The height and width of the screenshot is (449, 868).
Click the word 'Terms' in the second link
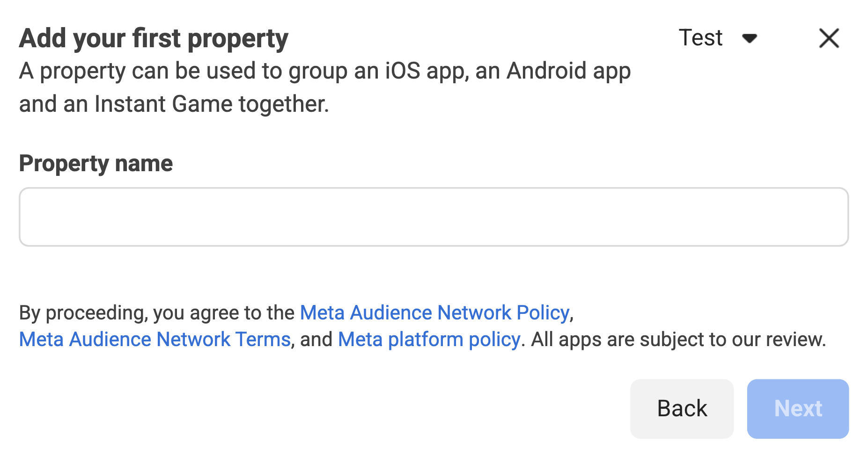click(263, 339)
